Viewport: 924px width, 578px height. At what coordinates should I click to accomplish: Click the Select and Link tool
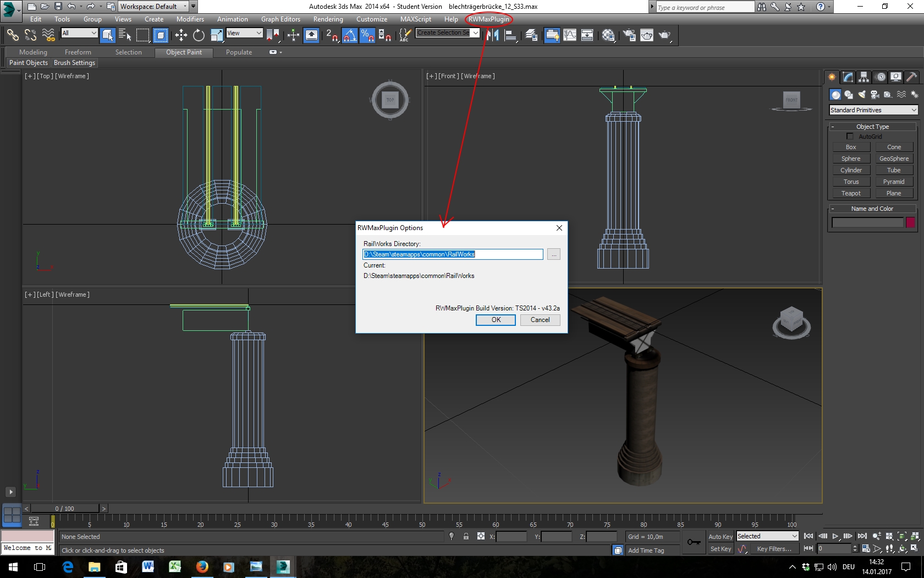tap(12, 35)
